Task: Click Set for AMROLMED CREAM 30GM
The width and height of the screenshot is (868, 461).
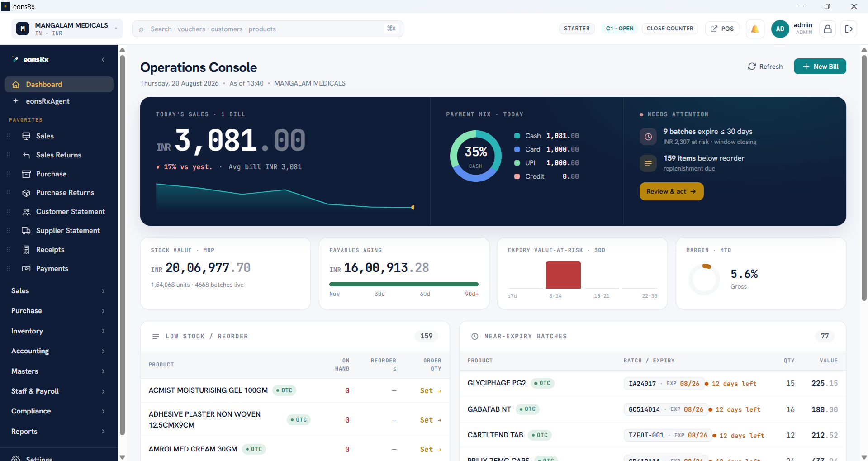Action: 431,450
